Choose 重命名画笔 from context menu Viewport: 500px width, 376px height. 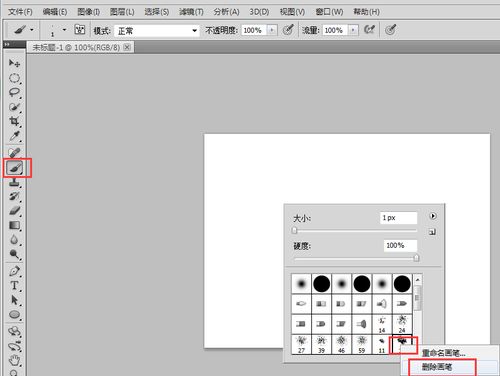(x=444, y=353)
